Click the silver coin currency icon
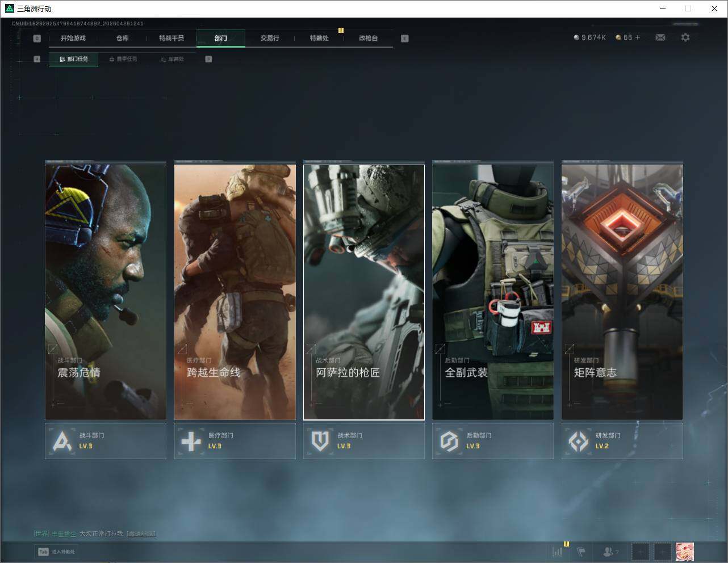Viewport: 728px width, 563px height. (576, 37)
